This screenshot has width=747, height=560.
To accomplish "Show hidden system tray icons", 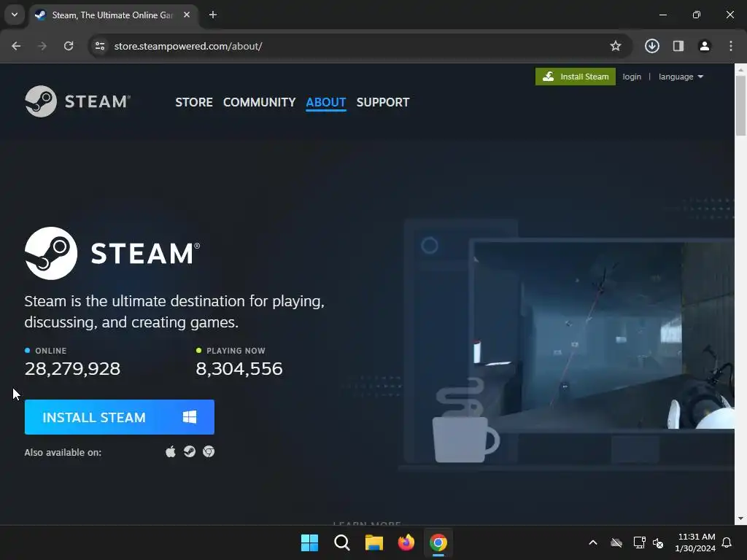I will (x=593, y=542).
